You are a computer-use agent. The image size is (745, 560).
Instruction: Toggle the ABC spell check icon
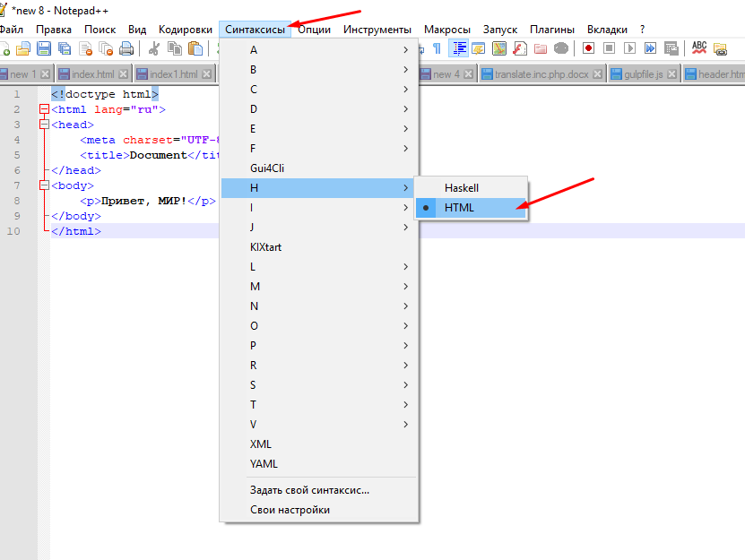(x=699, y=48)
